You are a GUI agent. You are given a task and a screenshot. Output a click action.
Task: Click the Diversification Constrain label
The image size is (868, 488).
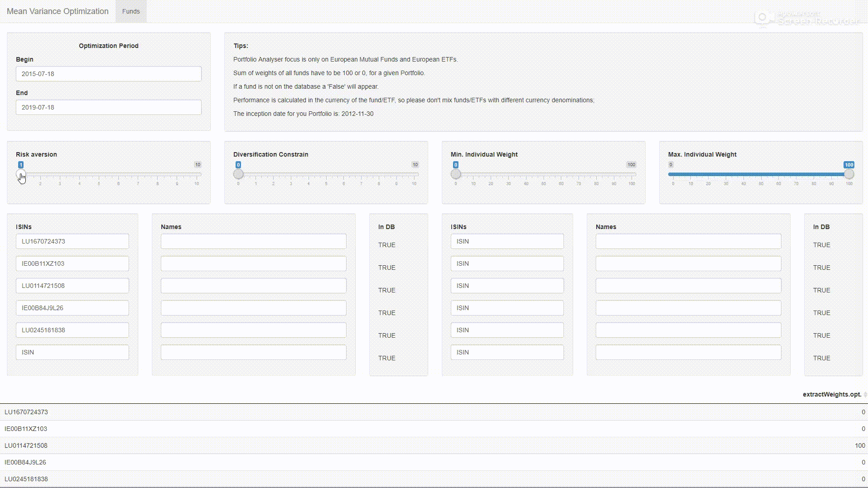click(x=271, y=154)
